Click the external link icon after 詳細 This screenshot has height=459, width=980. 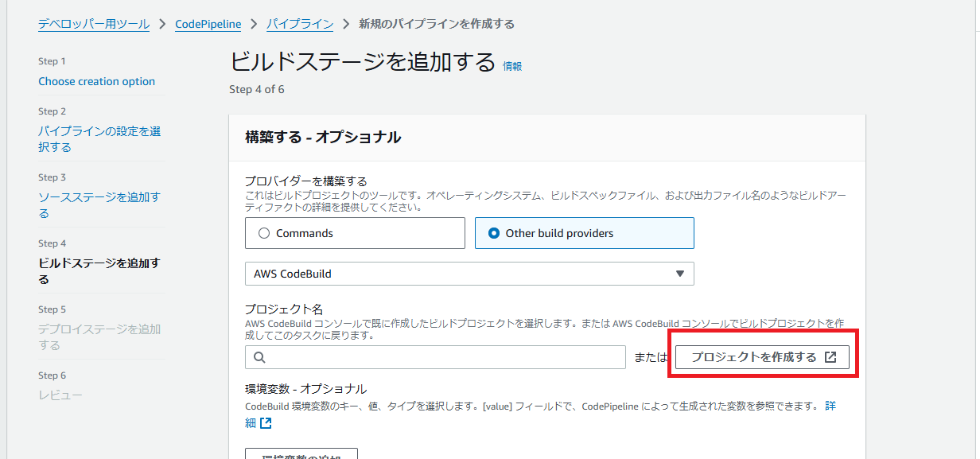click(266, 423)
